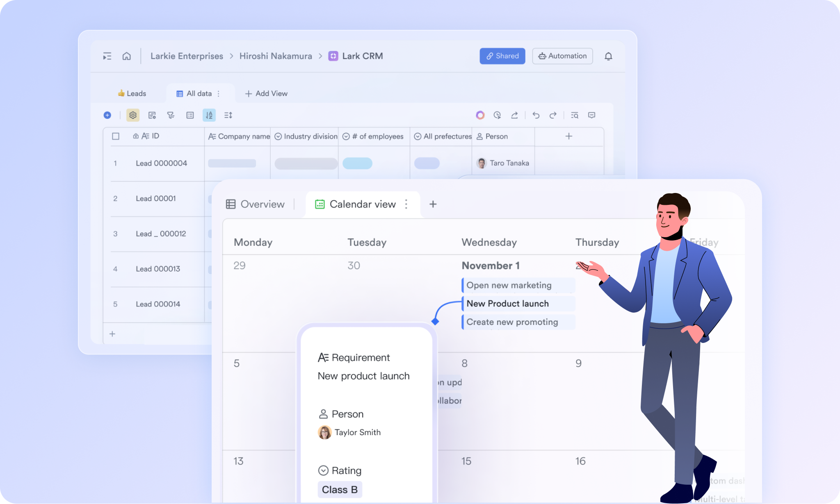The height and width of the screenshot is (504, 840).
Task: Open the comments icon in toolbar
Action: pyautogui.click(x=591, y=115)
